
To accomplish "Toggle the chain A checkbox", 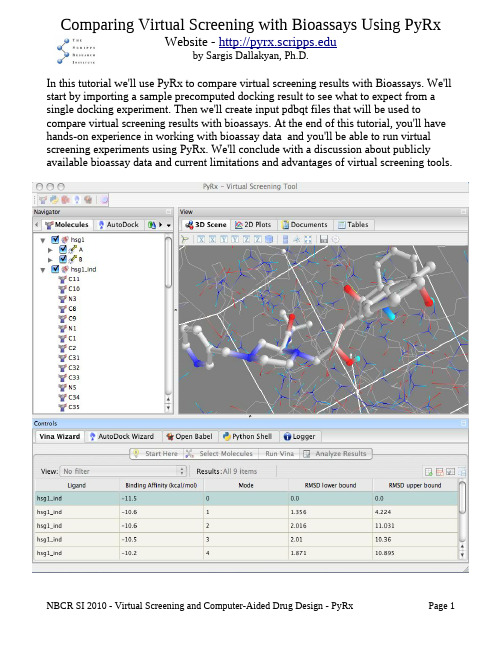I will point(63,249).
